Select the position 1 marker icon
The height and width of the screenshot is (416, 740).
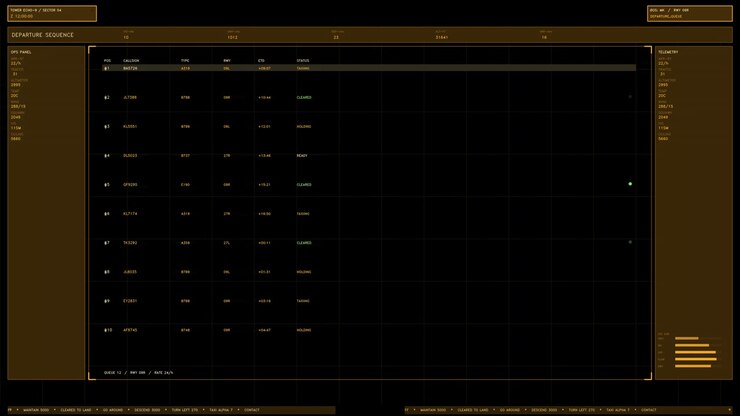[105, 68]
